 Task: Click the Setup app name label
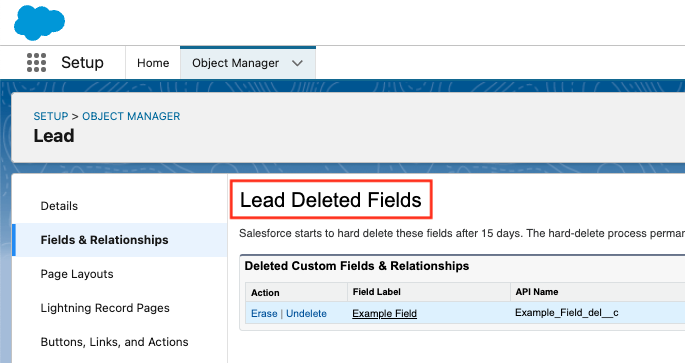click(82, 62)
